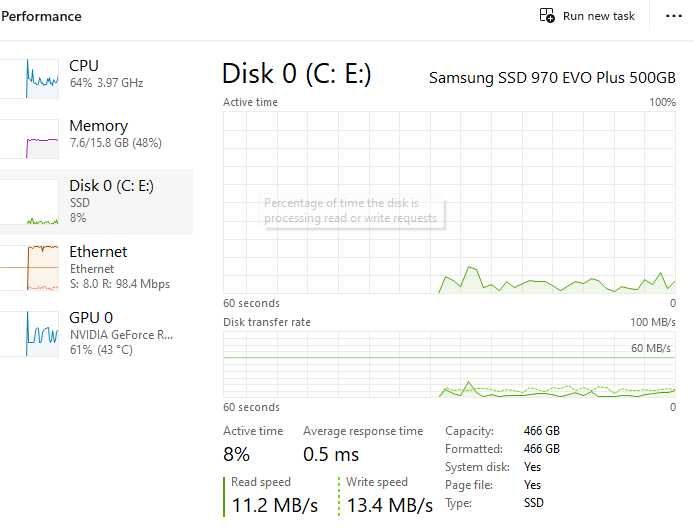694x529 pixels.
Task: Click the Samsung SSD 970 EVO Plus label
Action: coord(552,77)
